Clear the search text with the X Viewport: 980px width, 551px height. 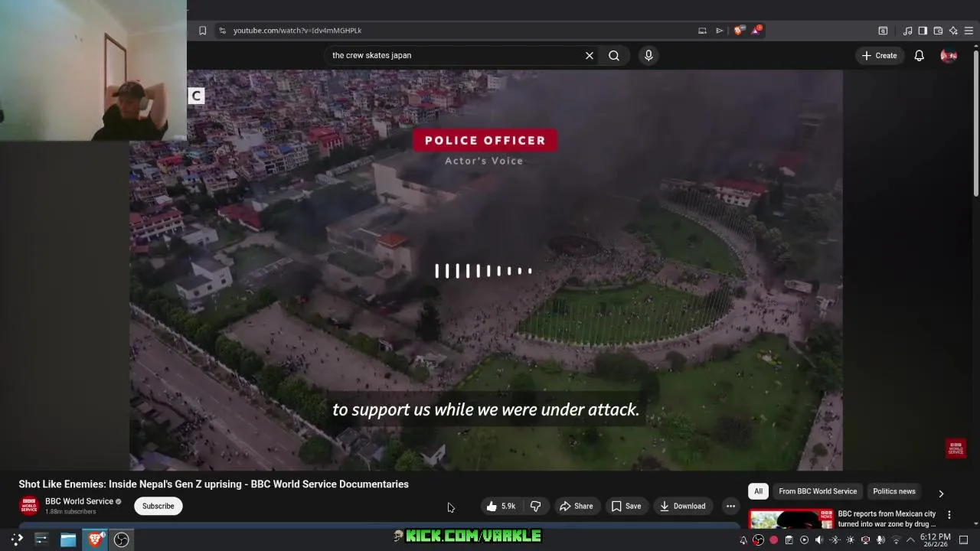(x=590, y=55)
